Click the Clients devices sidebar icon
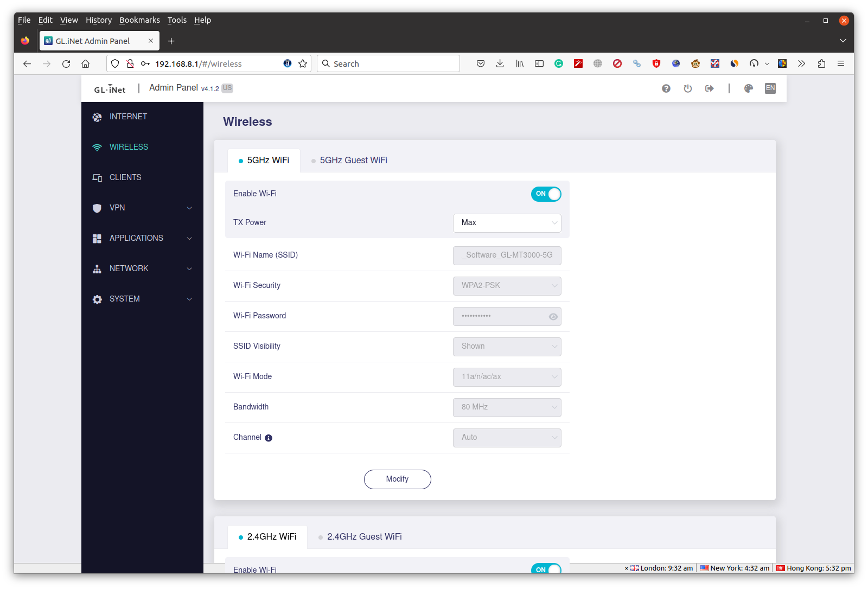Viewport: 868px width, 589px height. pyautogui.click(x=97, y=177)
